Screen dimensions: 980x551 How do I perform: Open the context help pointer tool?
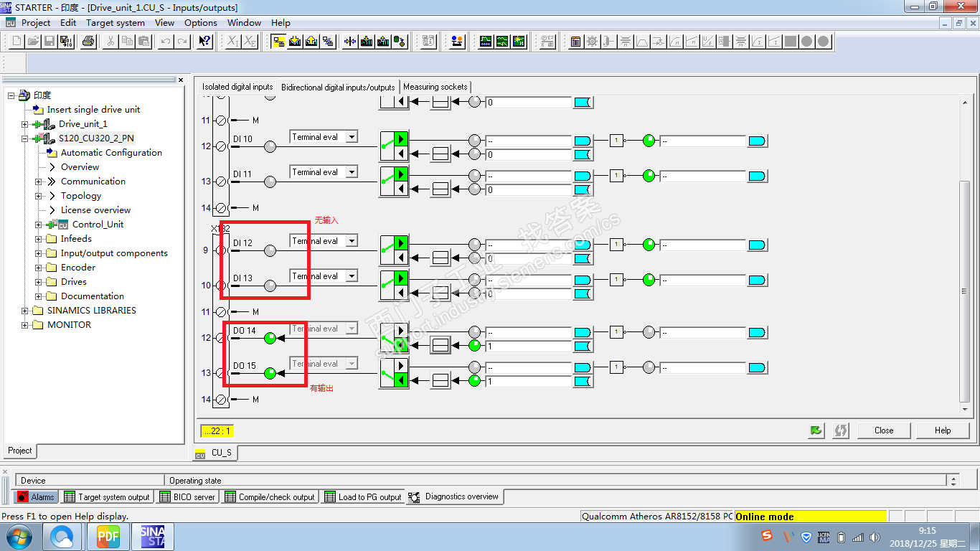pyautogui.click(x=204, y=42)
